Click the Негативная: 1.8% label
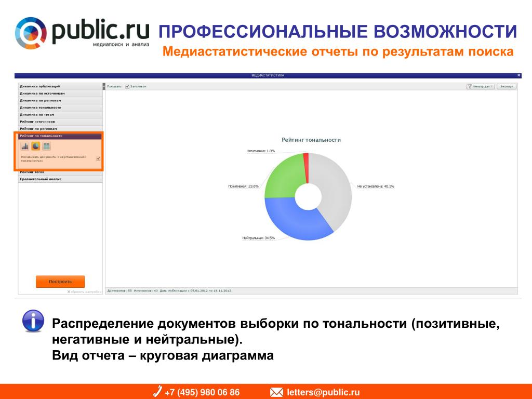The image size is (532, 399). [261, 151]
